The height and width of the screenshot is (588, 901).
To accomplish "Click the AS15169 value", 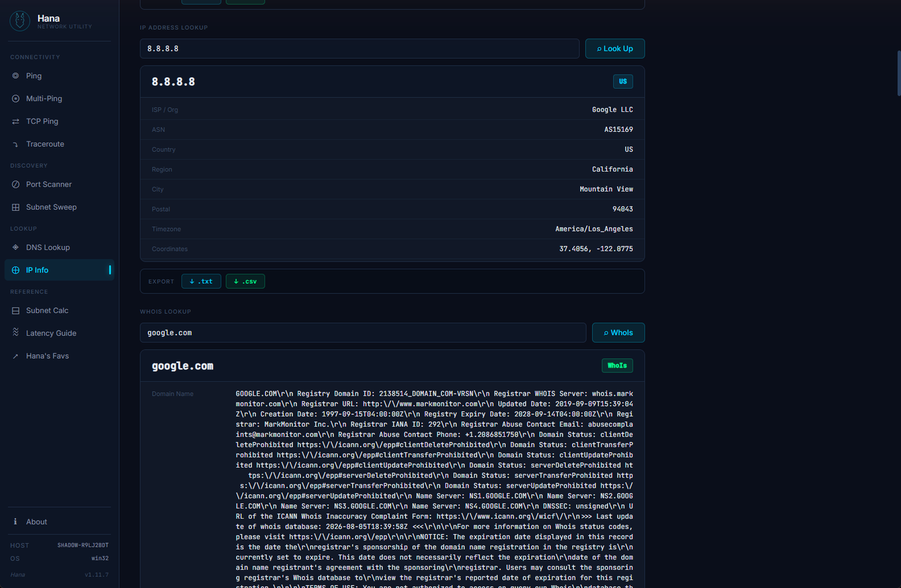I will (x=618, y=130).
